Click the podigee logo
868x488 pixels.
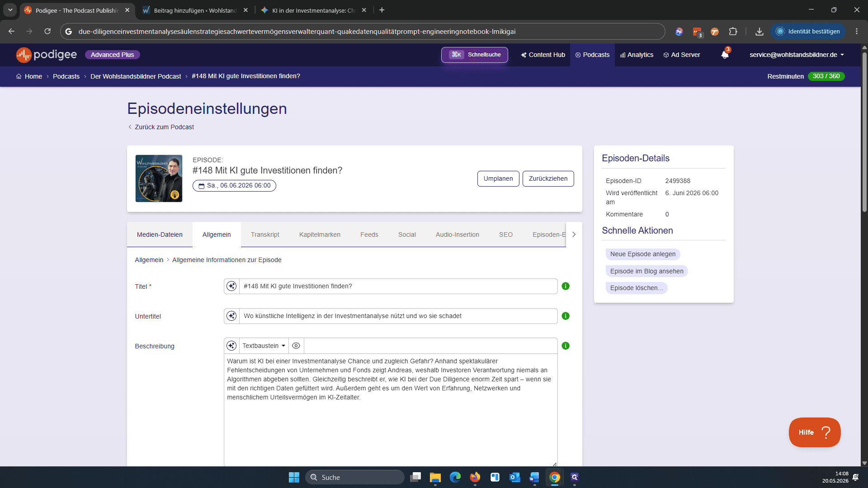click(47, 55)
